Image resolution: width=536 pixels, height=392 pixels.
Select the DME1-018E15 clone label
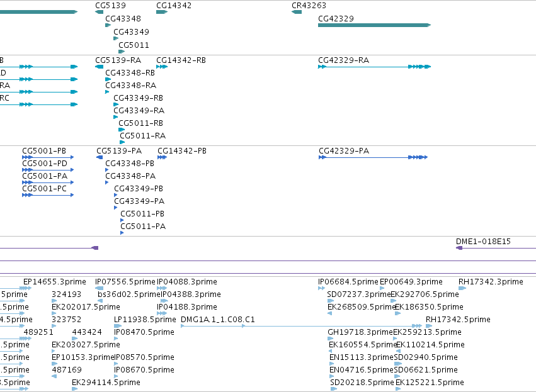[x=483, y=242]
